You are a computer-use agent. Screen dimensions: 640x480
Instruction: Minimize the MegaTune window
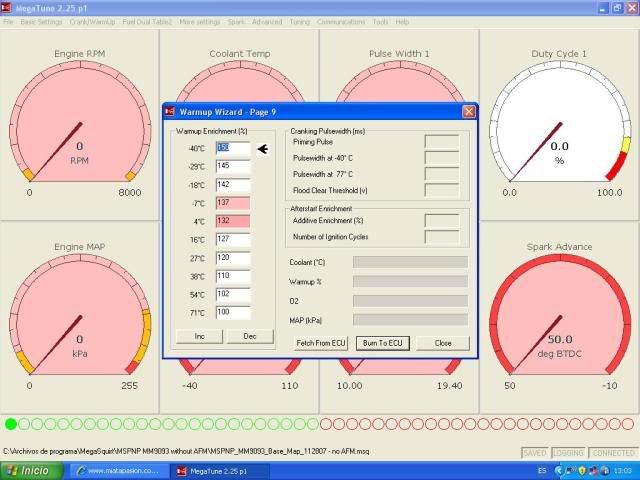[604, 8]
